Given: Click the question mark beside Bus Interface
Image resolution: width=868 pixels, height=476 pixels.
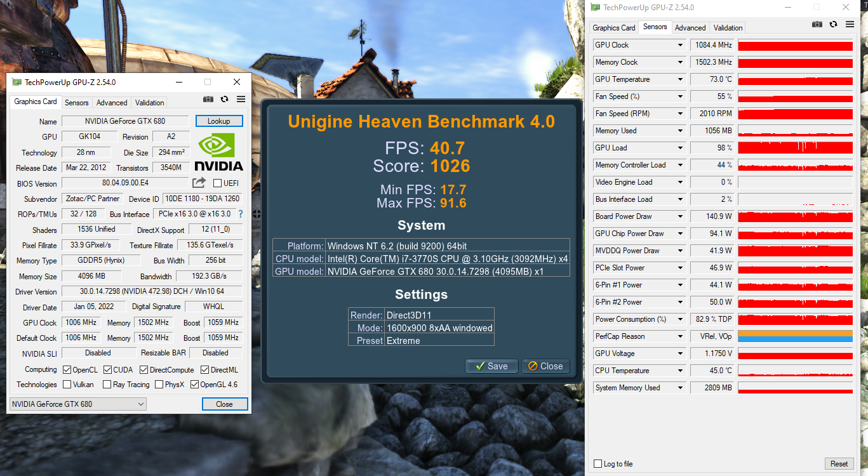Looking at the screenshot, I should point(241,214).
